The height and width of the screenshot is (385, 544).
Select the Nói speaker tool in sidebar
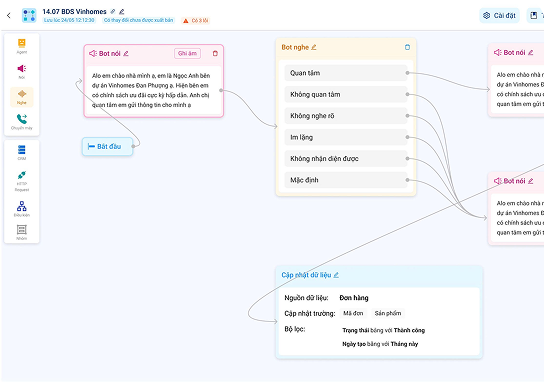click(x=22, y=71)
